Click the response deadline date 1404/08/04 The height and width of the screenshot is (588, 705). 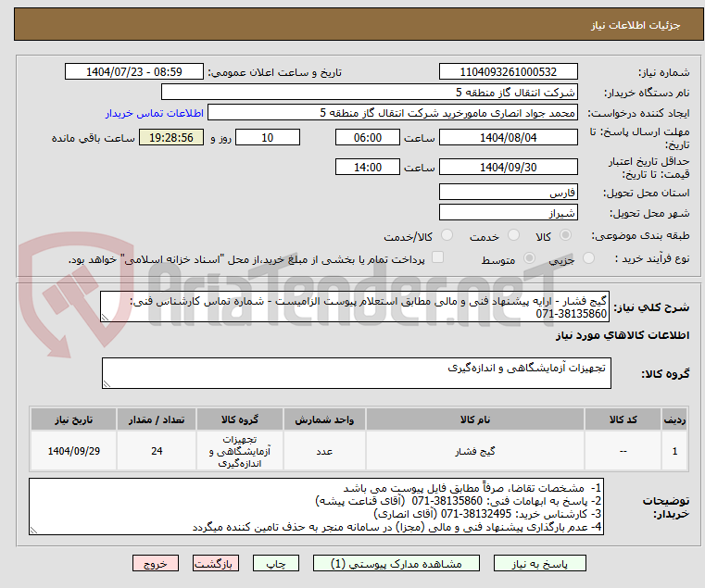coord(508,138)
